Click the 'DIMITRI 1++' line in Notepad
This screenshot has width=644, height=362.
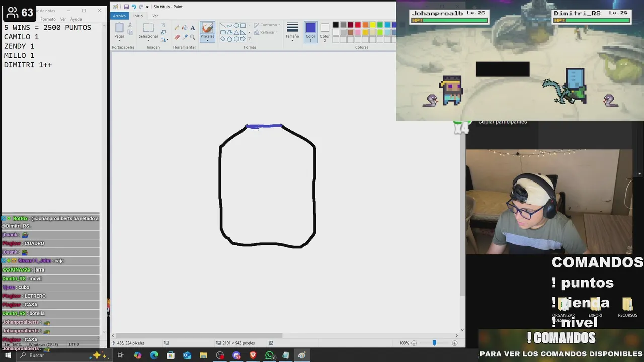coord(28,65)
